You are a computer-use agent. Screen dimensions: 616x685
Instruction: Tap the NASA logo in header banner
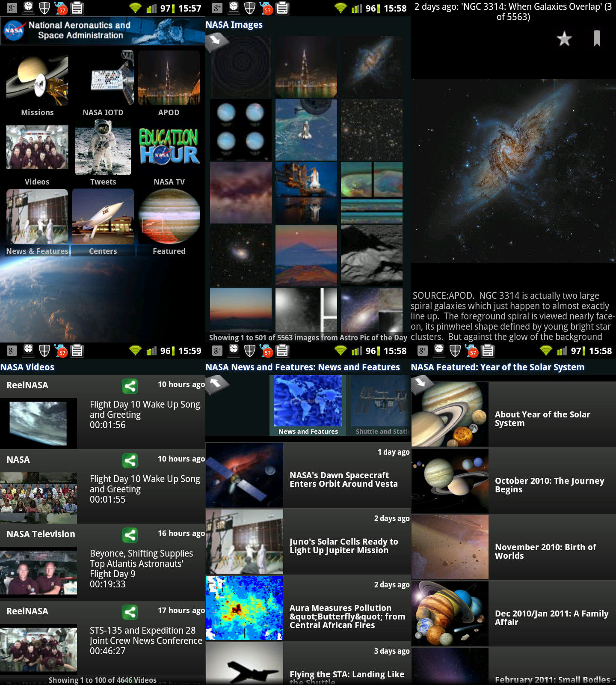tap(14, 30)
